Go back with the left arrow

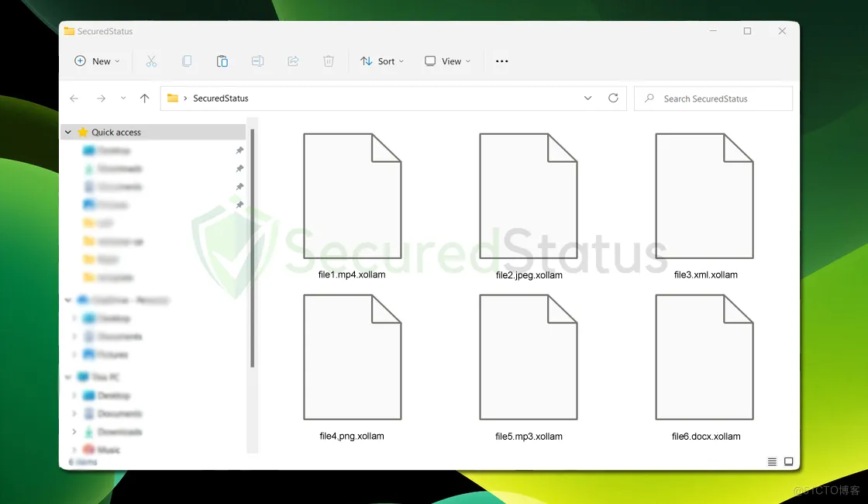[74, 98]
